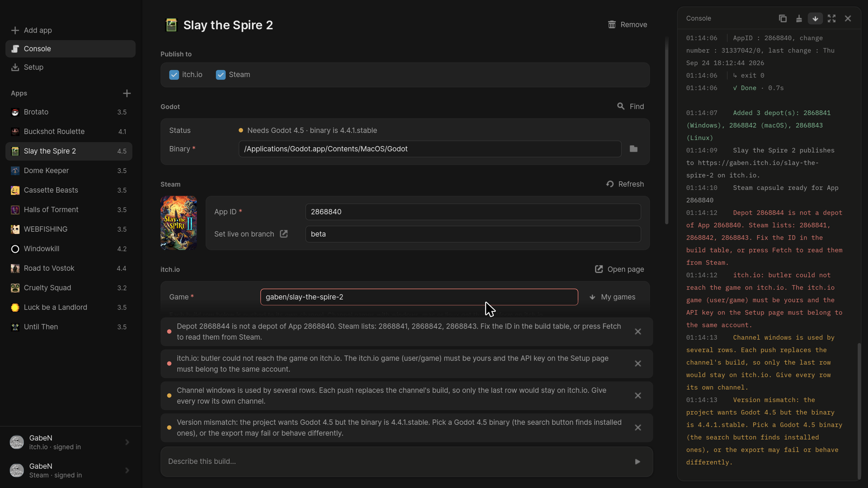Click the Buckshot Roulette icon
The height and width of the screenshot is (488, 868).
coord(15,131)
